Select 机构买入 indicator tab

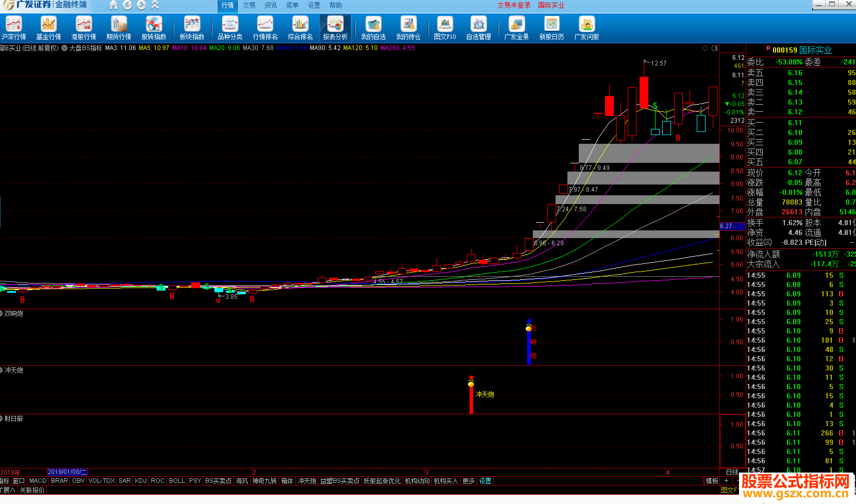pyautogui.click(x=446, y=481)
